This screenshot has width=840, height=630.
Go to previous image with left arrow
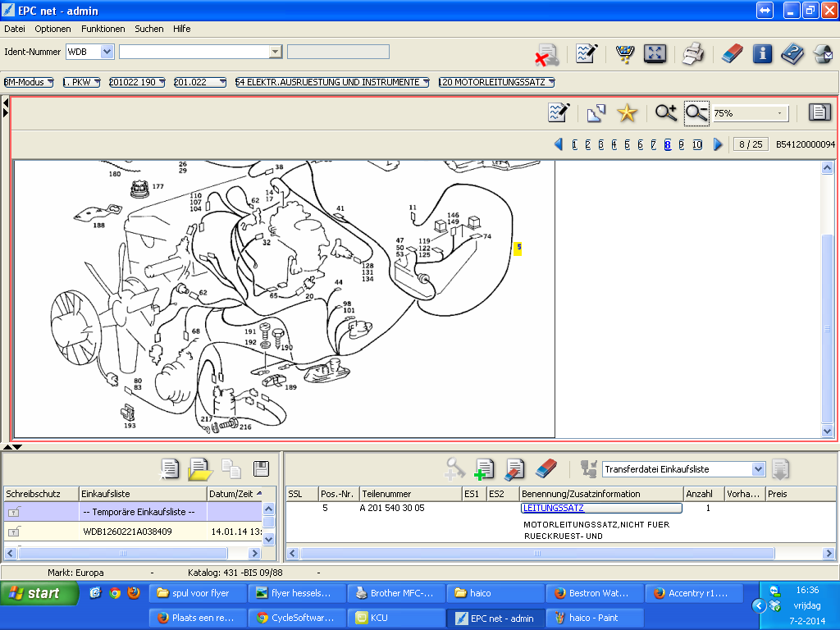(x=558, y=144)
